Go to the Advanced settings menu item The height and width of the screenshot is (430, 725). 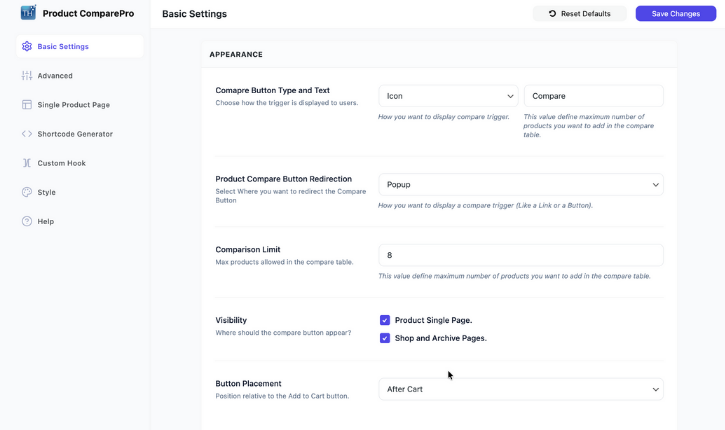click(55, 76)
